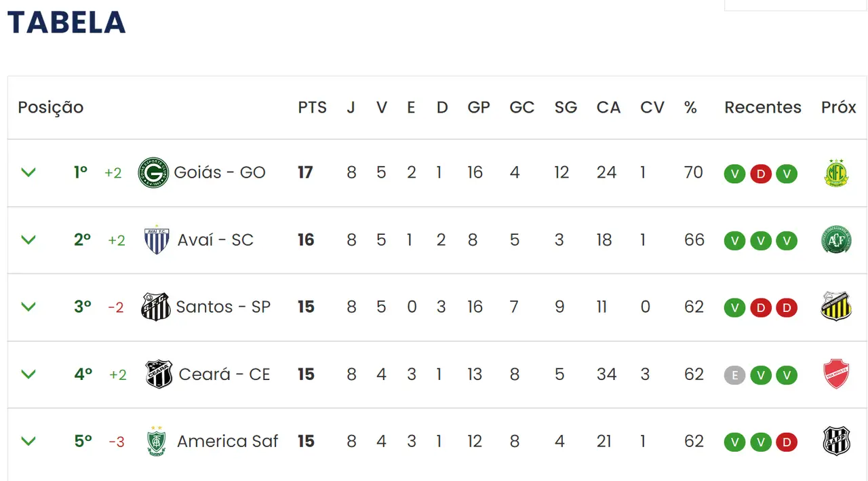This screenshot has width=868, height=481.
Task: Click the Ceará club crest icon
Action: tap(159, 374)
